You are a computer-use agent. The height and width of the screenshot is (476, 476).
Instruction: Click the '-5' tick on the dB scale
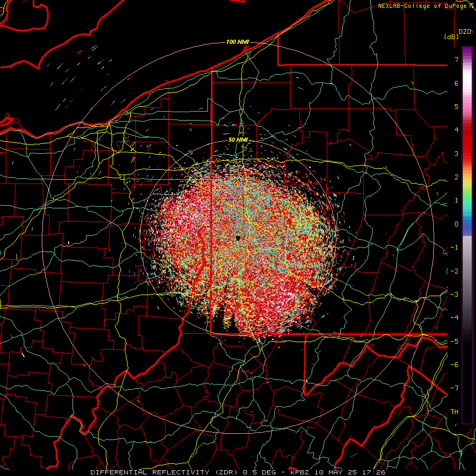tap(454, 341)
